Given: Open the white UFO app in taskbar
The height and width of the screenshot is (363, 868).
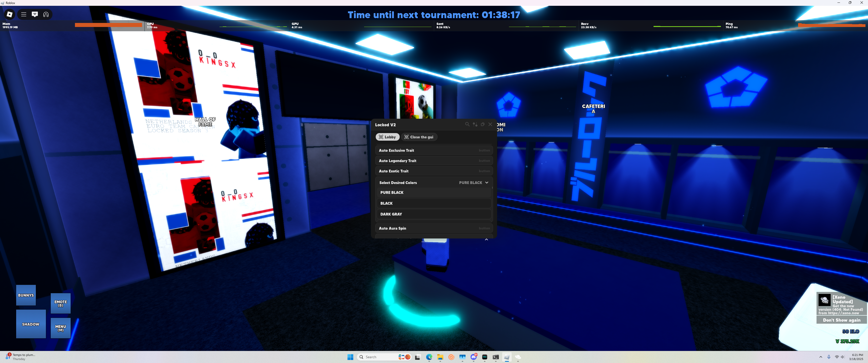Looking at the screenshot, I should click(518, 357).
